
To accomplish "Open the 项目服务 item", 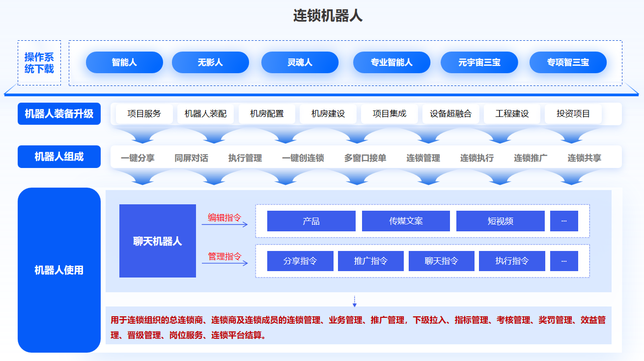I will 144,113.
